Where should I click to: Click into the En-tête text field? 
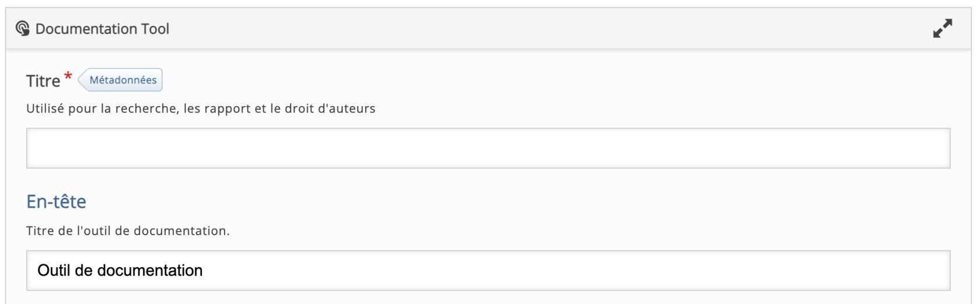(488, 270)
